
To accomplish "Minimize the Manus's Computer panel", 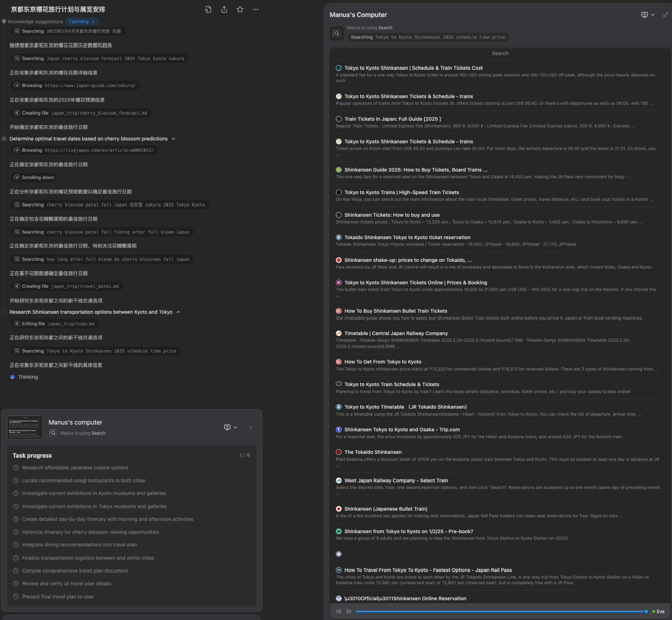I will (665, 15).
